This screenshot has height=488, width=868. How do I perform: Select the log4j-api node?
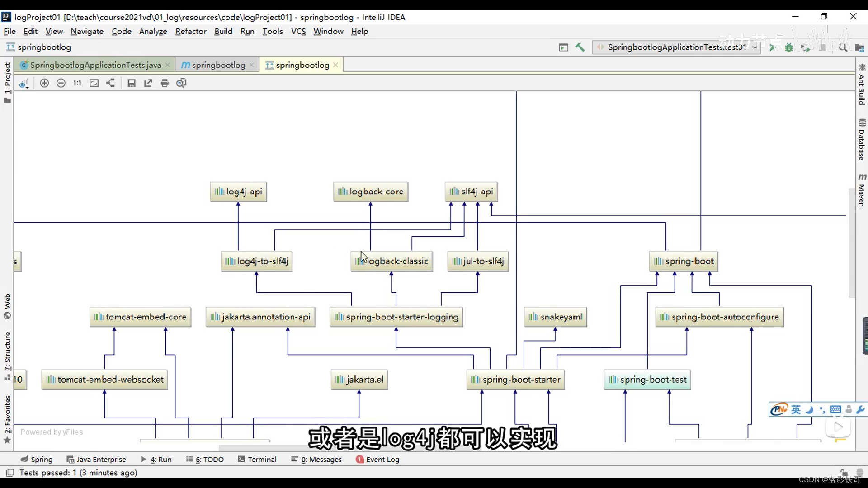click(238, 192)
